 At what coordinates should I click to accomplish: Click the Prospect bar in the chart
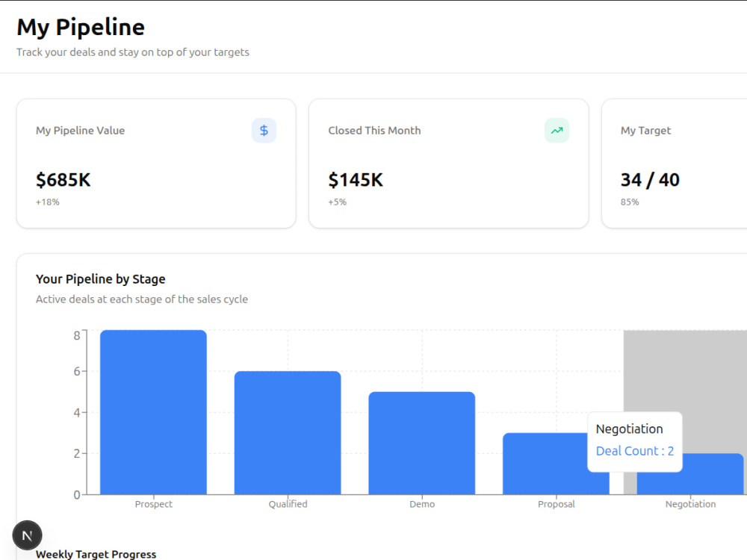(153, 412)
